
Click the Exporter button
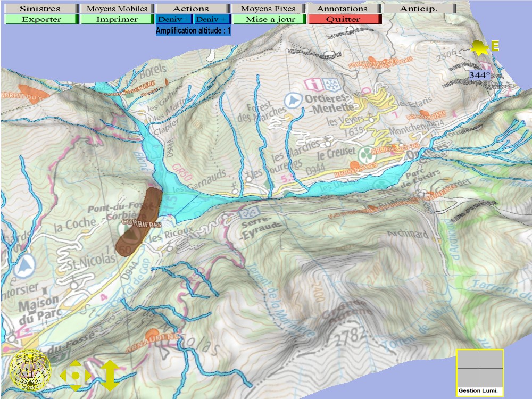pyautogui.click(x=41, y=19)
